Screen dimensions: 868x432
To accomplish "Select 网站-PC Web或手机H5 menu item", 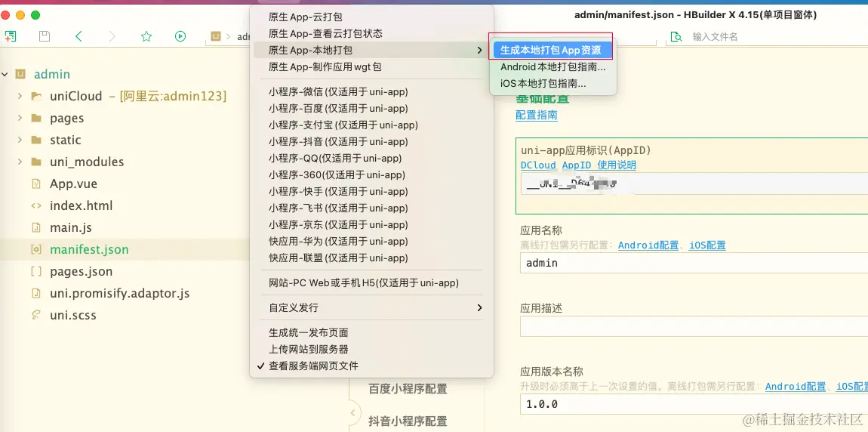I will [371, 282].
